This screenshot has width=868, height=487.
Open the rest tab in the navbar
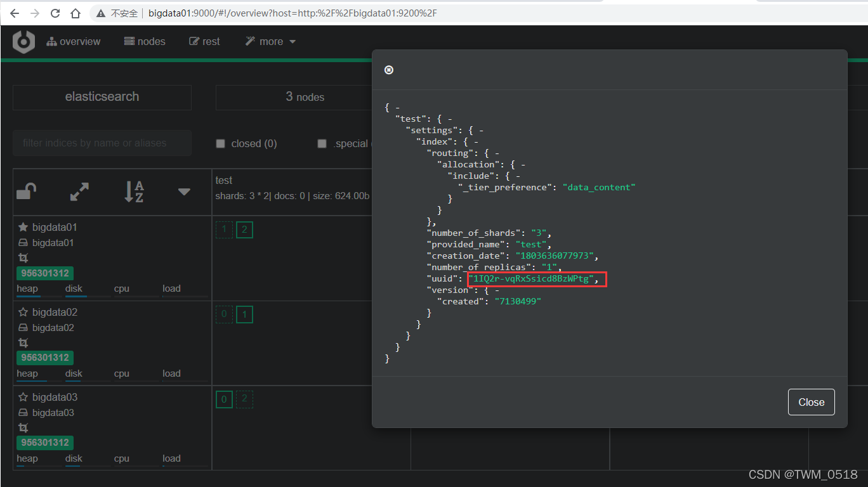(x=205, y=42)
